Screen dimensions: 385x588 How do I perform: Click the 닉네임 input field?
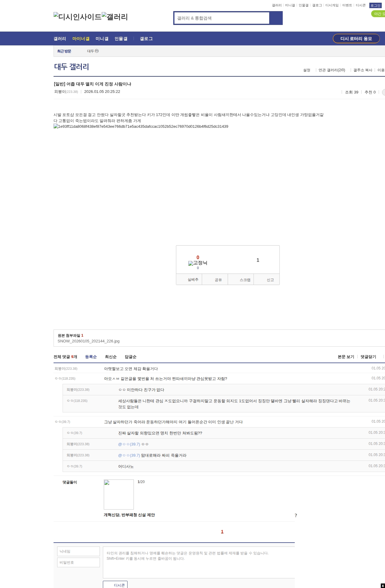pos(79,551)
